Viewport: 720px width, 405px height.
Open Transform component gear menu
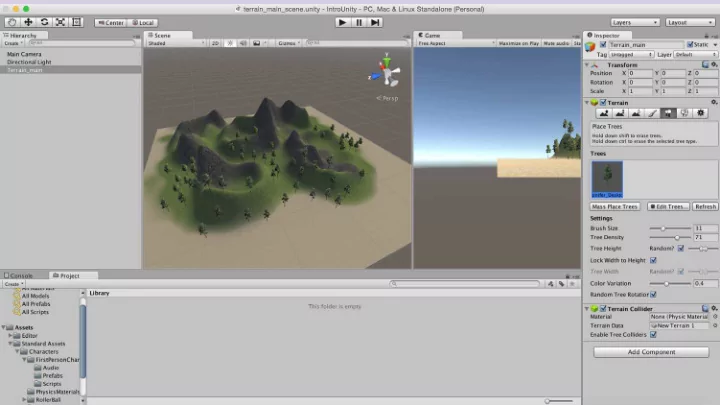tap(714, 65)
